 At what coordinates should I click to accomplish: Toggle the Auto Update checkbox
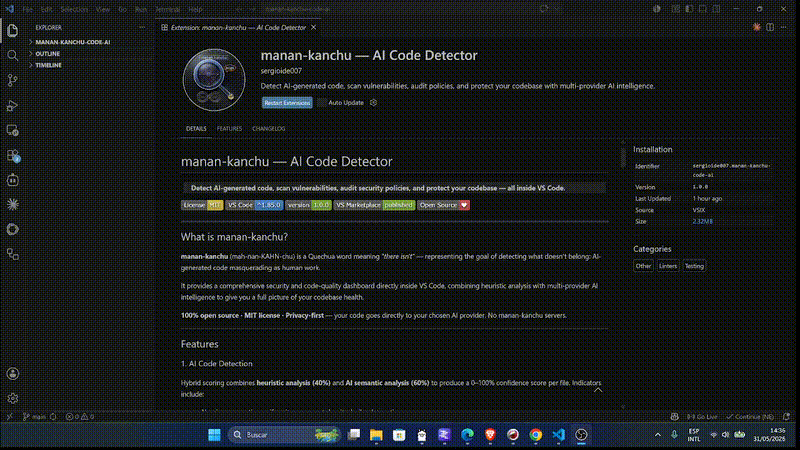(x=322, y=103)
